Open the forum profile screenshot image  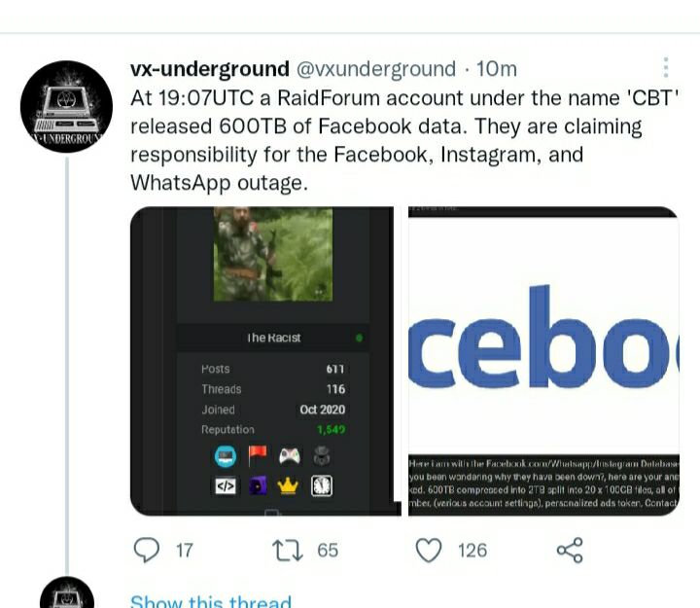pos(265,361)
